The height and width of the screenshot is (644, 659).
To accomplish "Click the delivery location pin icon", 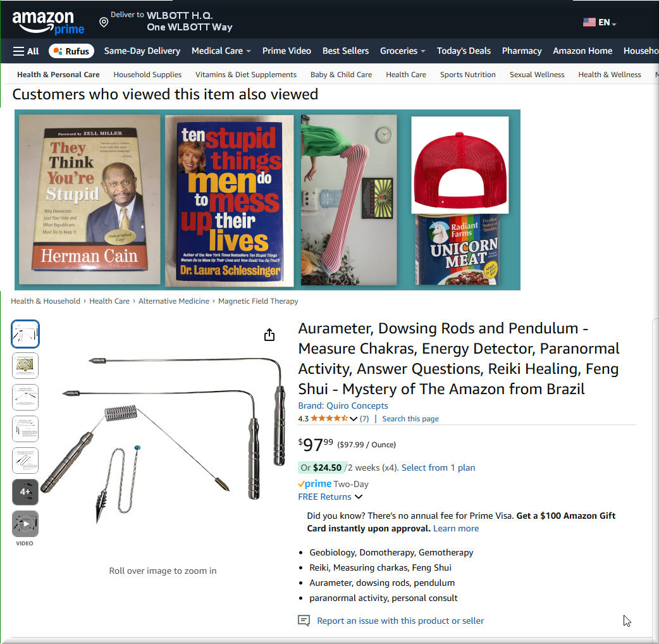I will click(104, 22).
